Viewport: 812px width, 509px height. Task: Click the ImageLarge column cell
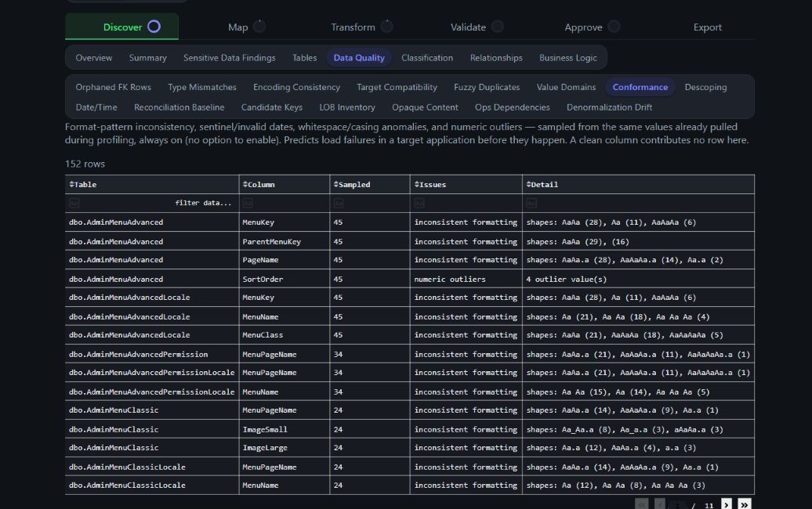284,448
